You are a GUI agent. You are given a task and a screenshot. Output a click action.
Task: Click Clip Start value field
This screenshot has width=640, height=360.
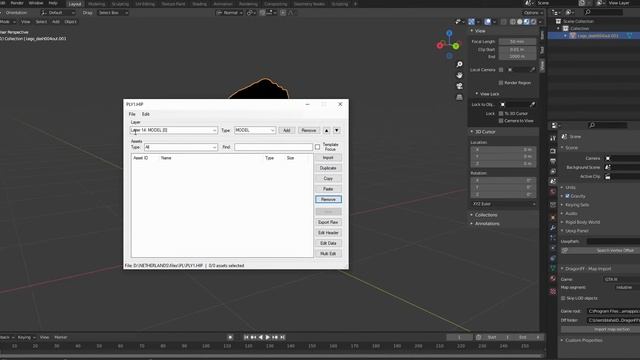(x=517, y=49)
